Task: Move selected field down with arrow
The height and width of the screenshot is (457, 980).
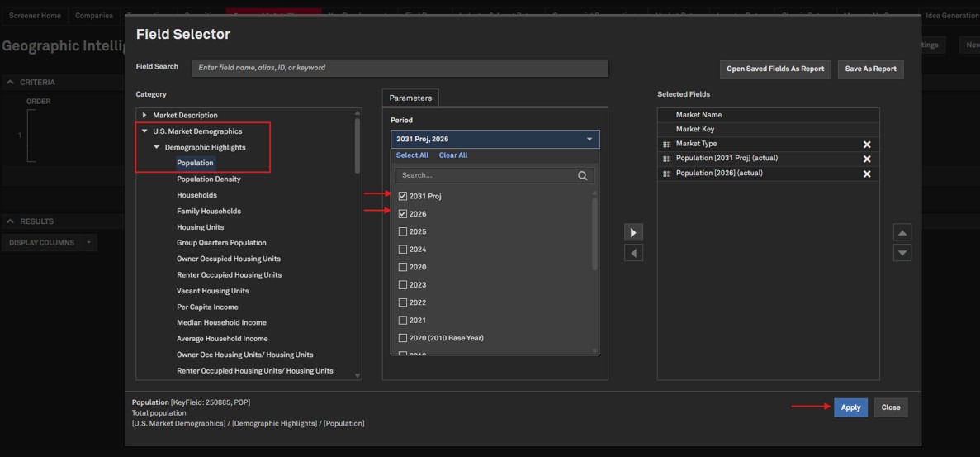Action: [x=902, y=253]
